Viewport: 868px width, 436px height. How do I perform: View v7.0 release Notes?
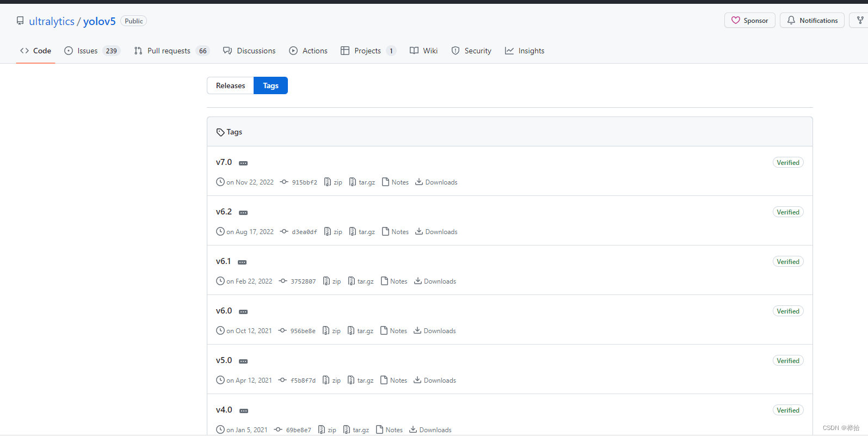(396, 182)
